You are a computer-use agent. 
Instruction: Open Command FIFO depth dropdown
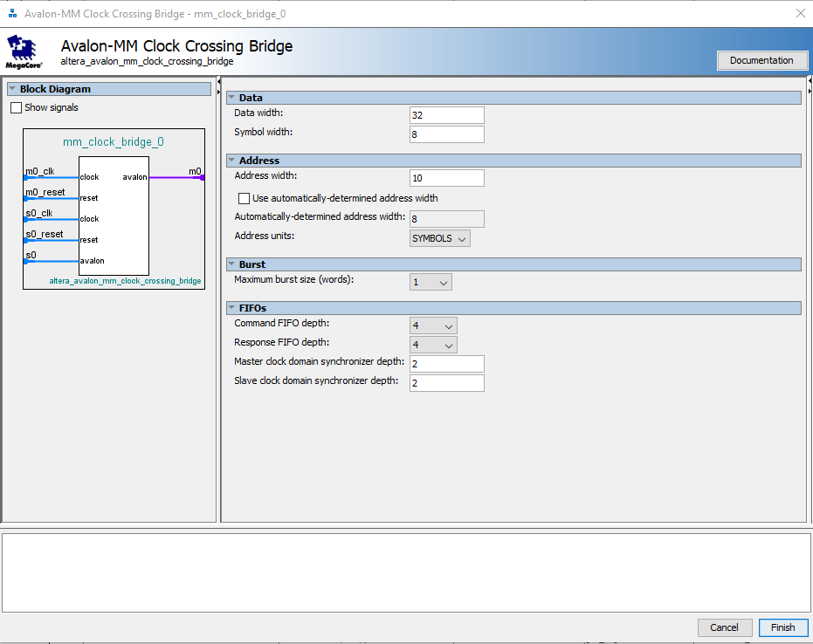(x=433, y=325)
